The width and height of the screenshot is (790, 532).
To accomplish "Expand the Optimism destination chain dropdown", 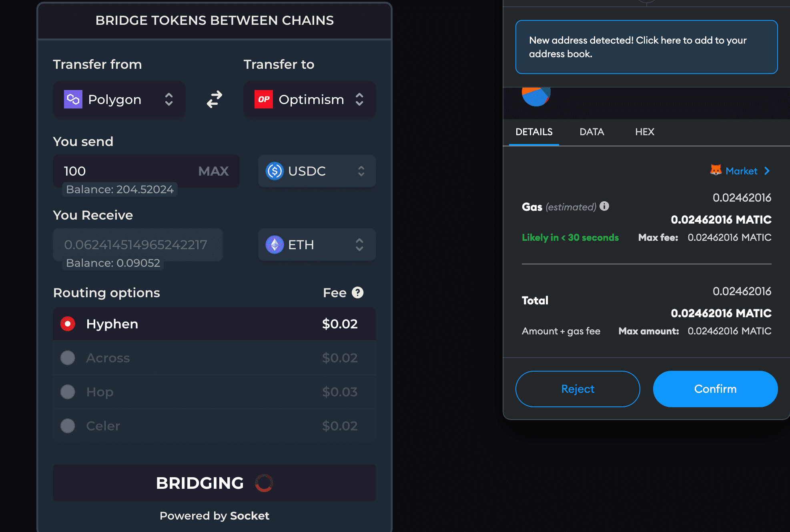I will [310, 99].
